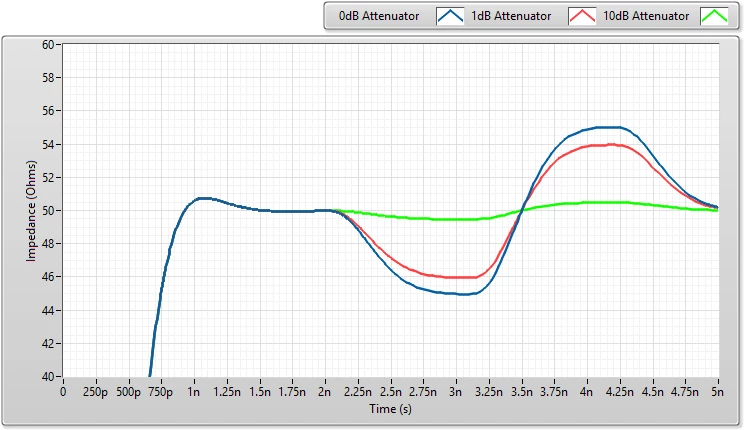The height and width of the screenshot is (430, 744).
Task: Click the 40 value on Y axis
Action: pos(48,377)
